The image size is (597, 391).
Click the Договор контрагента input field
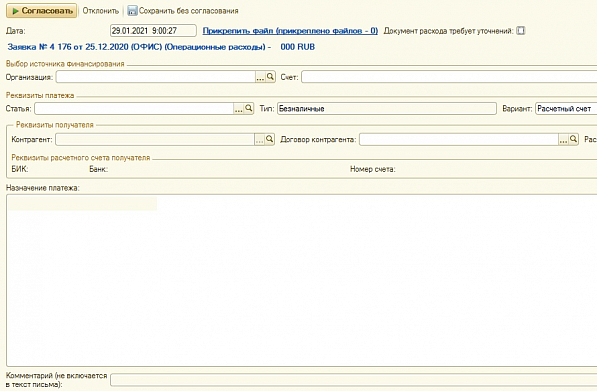click(x=459, y=139)
